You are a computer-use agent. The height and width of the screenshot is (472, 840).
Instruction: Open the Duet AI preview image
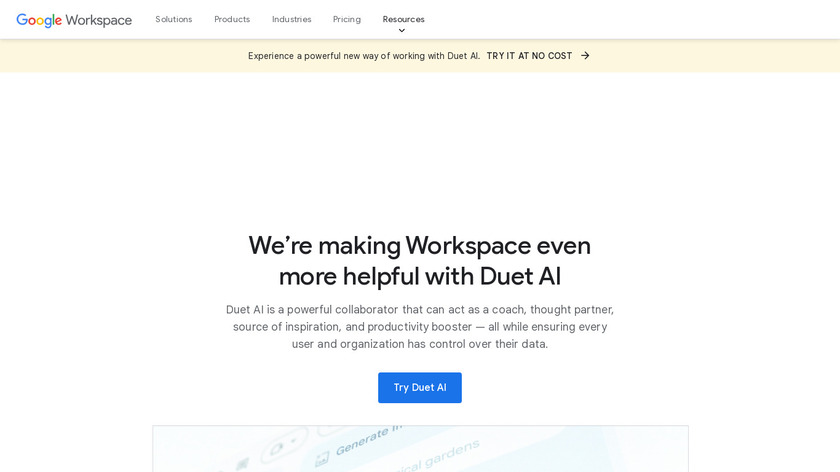click(x=421, y=449)
